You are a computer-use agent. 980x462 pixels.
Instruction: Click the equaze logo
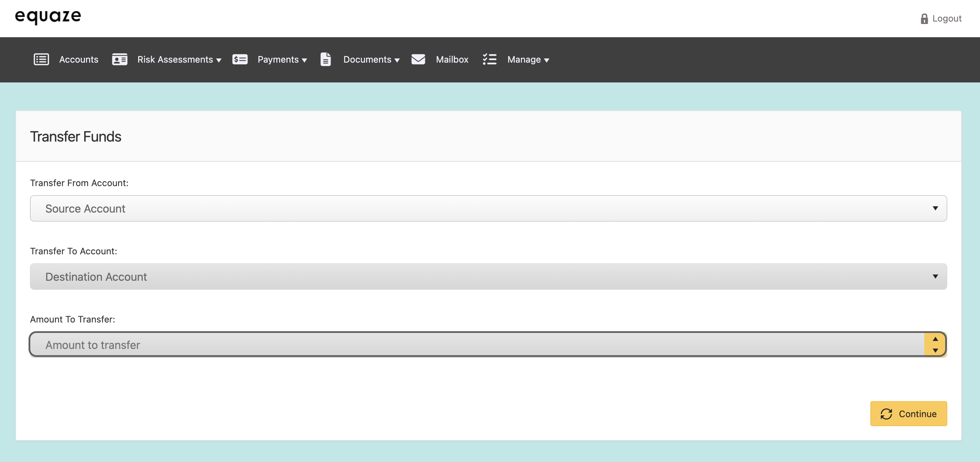48,16
